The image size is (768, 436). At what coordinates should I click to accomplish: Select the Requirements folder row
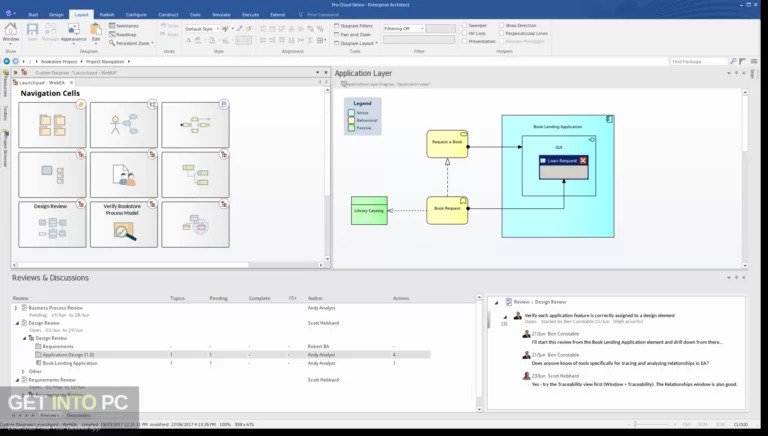pos(221,346)
